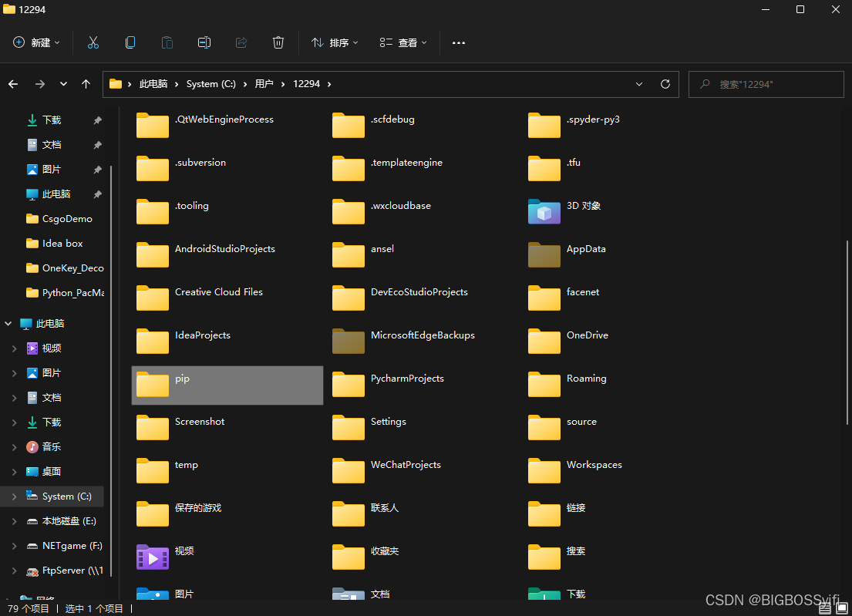852x616 pixels.
Task: Expand 视频 in the navigation pane
Action: pos(14,348)
